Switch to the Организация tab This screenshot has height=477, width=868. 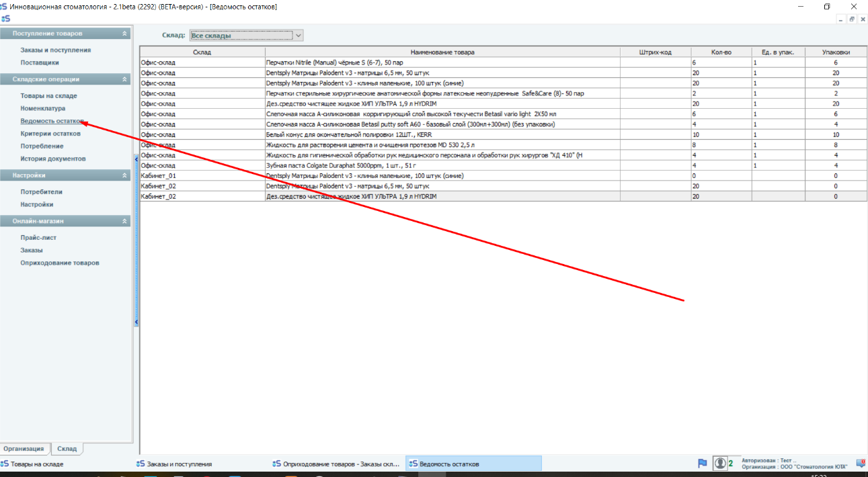point(25,449)
